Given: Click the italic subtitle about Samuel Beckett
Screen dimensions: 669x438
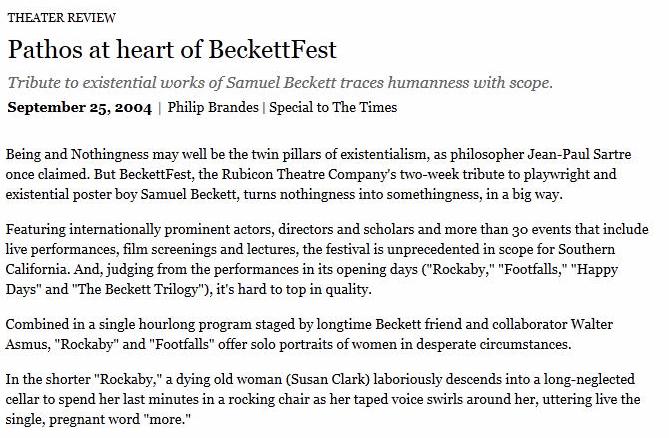Looking at the screenshot, I should (280, 82).
